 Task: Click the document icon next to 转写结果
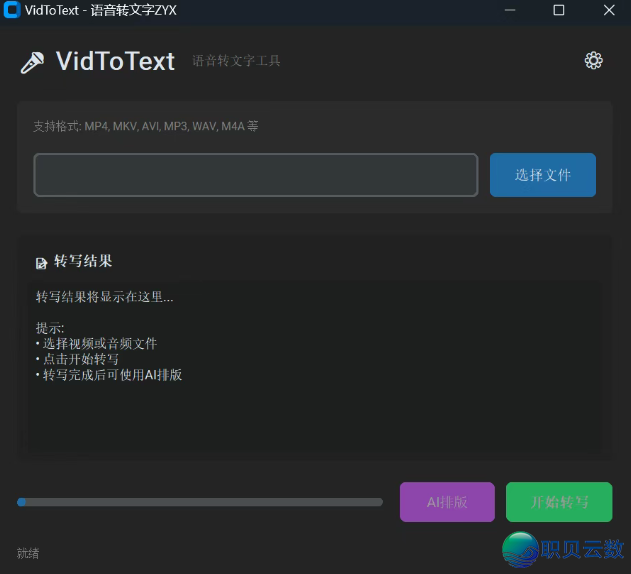(x=41, y=263)
